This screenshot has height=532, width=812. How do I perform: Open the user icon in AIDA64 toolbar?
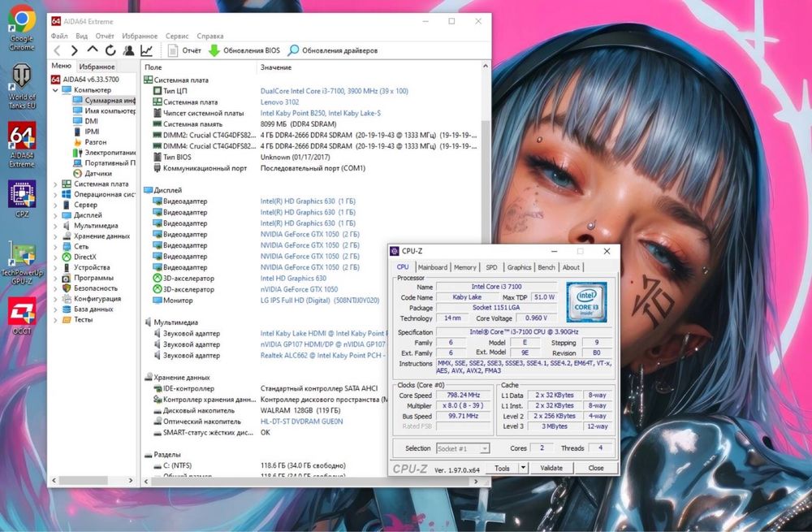pyautogui.click(x=128, y=50)
